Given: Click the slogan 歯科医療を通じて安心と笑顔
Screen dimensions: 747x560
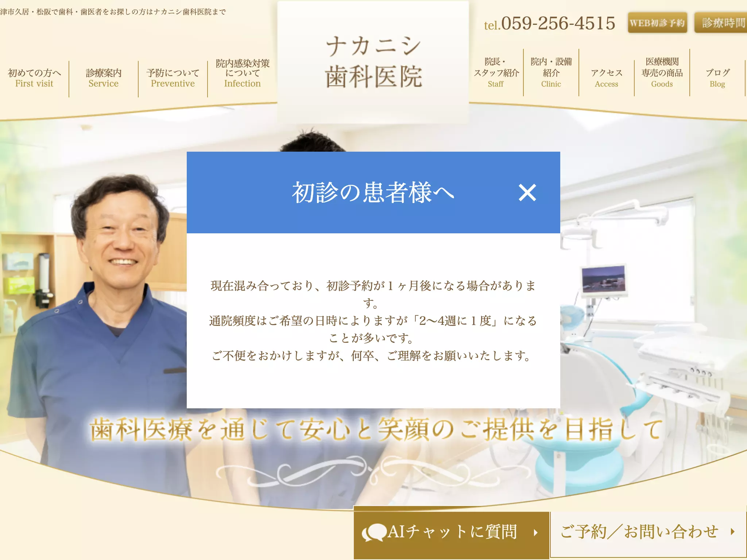Looking at the screenshot, I should click(x=376, y=429).
